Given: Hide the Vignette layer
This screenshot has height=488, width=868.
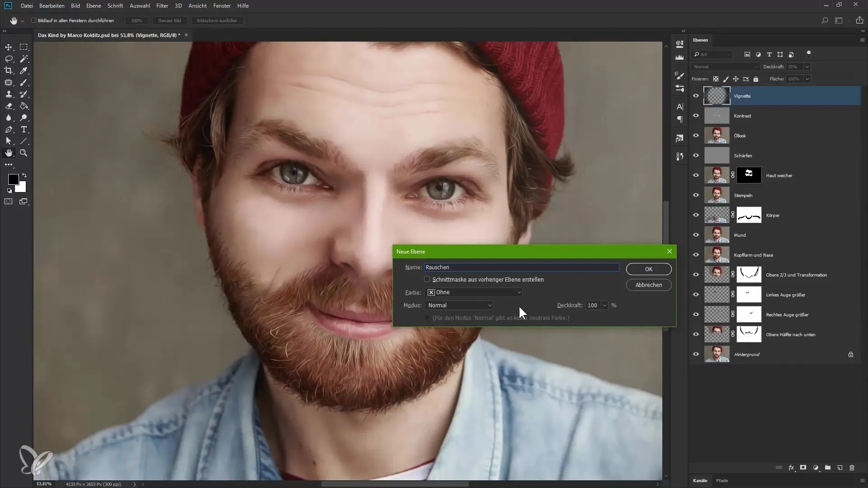Looking at the screenshot, I should (696, 96).
